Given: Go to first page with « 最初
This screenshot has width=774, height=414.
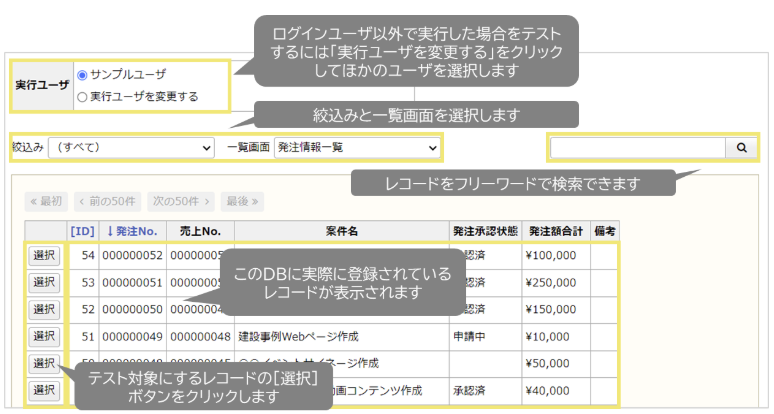Looking at the screenshot, I should 46,201.
